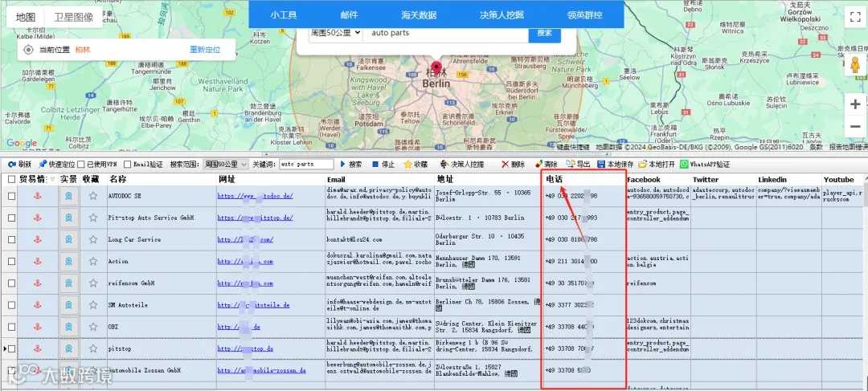Viewport: 868px width, 391px height.
Task: Click trade anchor icon for AUTODOC SE
Action: pyautogui.click(x=38, y=195)
